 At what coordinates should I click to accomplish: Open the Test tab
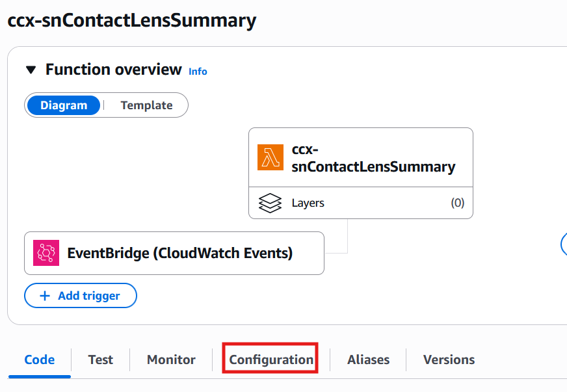(101, 359)
